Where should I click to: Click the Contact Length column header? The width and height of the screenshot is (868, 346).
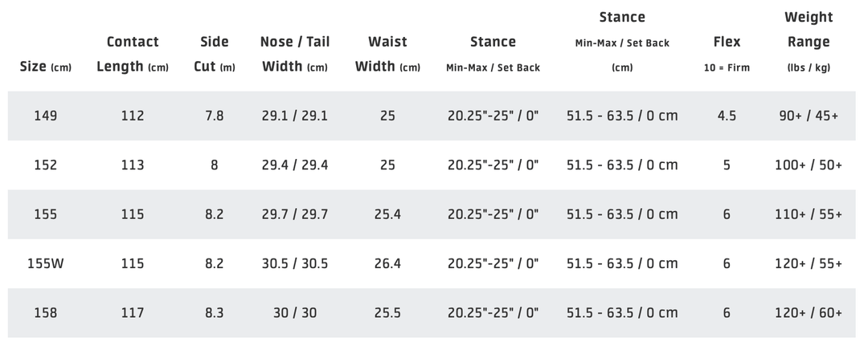pyautogui.click(x=133, y=54)
